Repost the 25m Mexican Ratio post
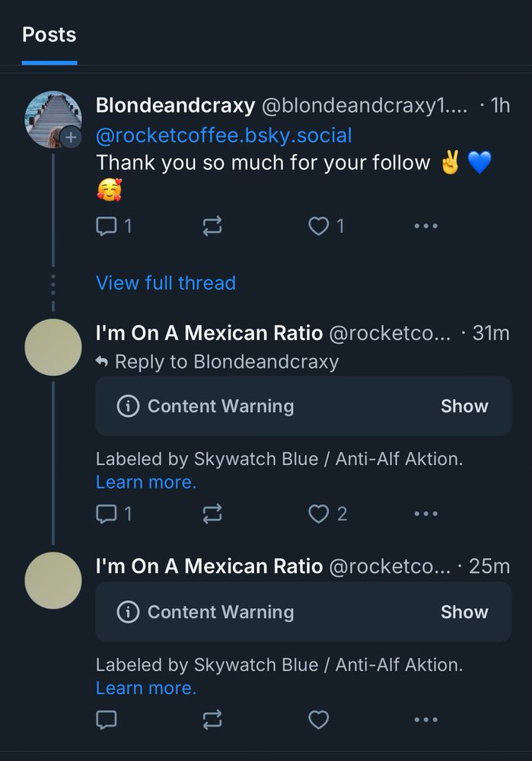Image resolution: width=532 pixels, height=761 pixels. coord(212,719)
